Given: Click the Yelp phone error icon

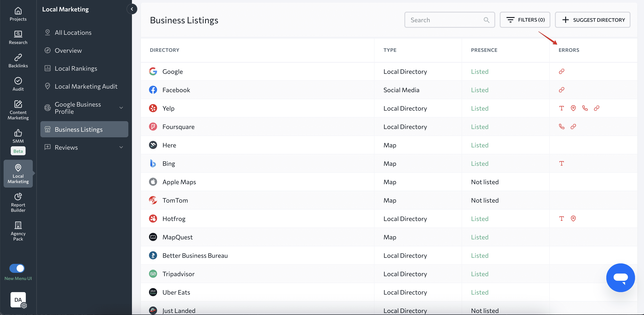Looking at the screenshot, I should point(585,108).
